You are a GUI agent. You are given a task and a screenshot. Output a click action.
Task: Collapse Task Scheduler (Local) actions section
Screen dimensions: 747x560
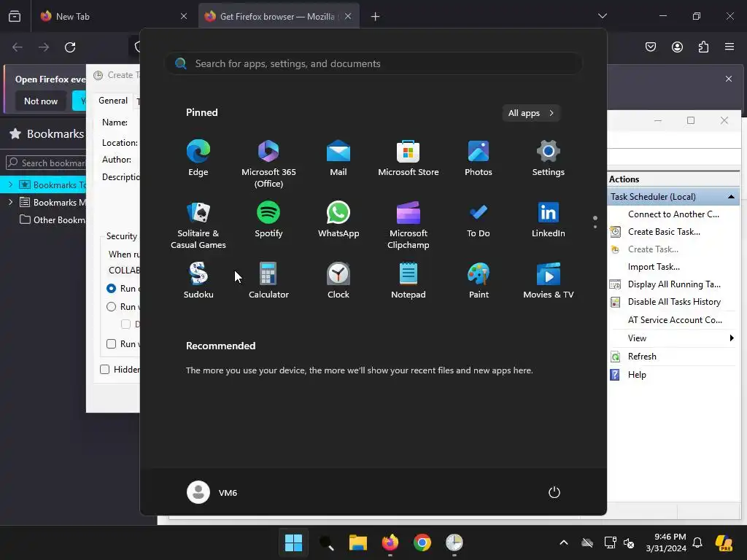(731, 197)
